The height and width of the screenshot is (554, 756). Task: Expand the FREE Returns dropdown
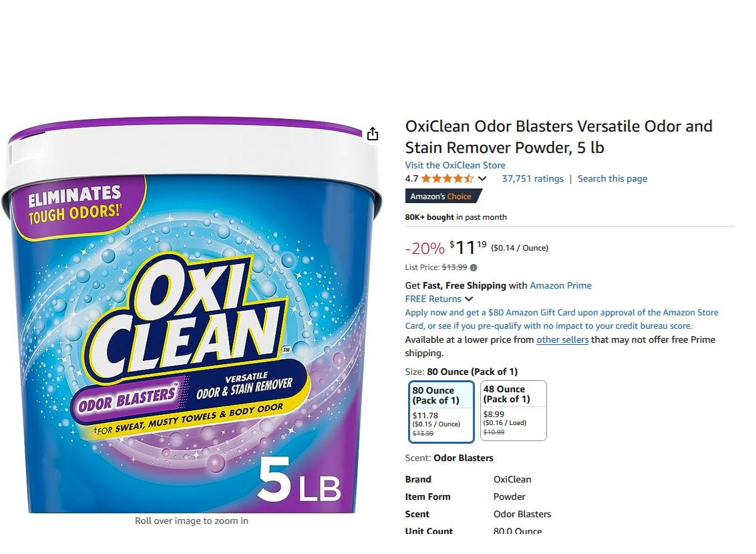[469, 299]
